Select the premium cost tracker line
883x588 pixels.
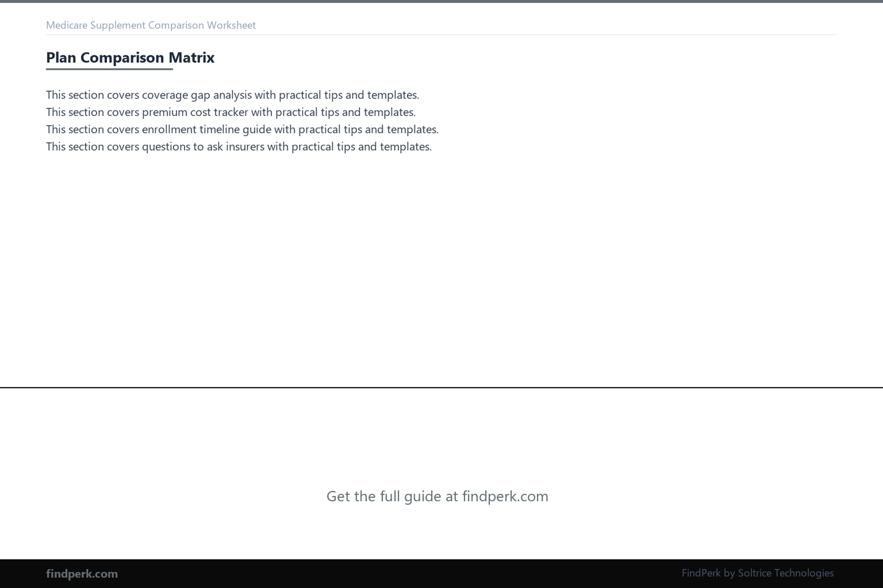230,112
